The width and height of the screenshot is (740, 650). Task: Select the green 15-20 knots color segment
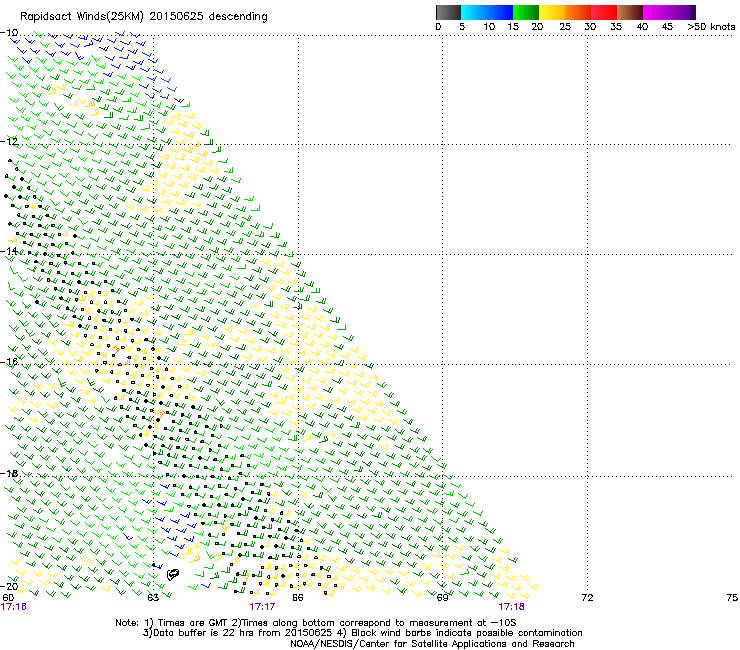pos(526,12)
